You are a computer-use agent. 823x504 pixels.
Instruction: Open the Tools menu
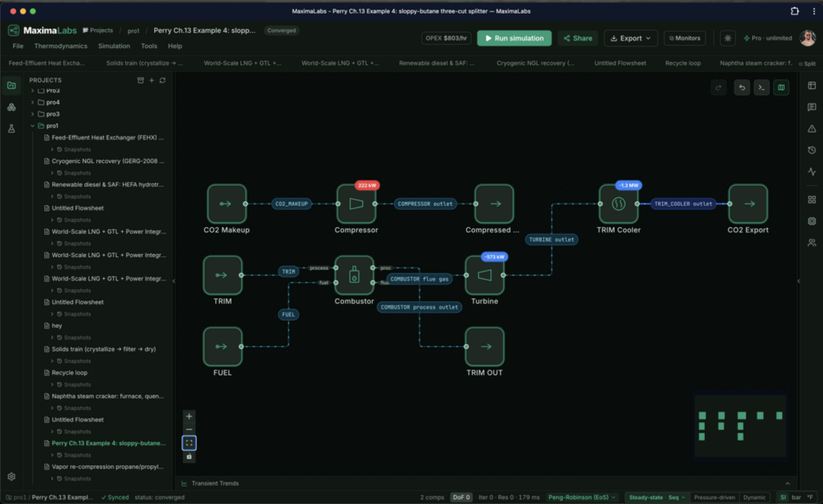point(149,46)
